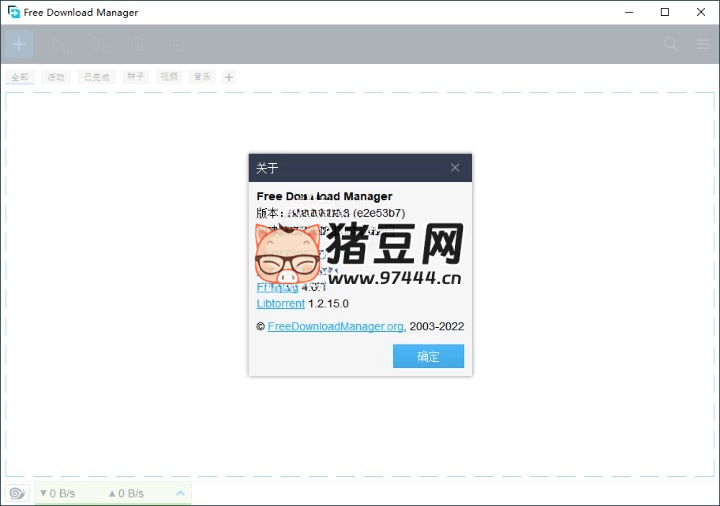This screenshot has width=720, height=506.
Task: Close the Free Download Manager window
Action: tap(701, 12)
